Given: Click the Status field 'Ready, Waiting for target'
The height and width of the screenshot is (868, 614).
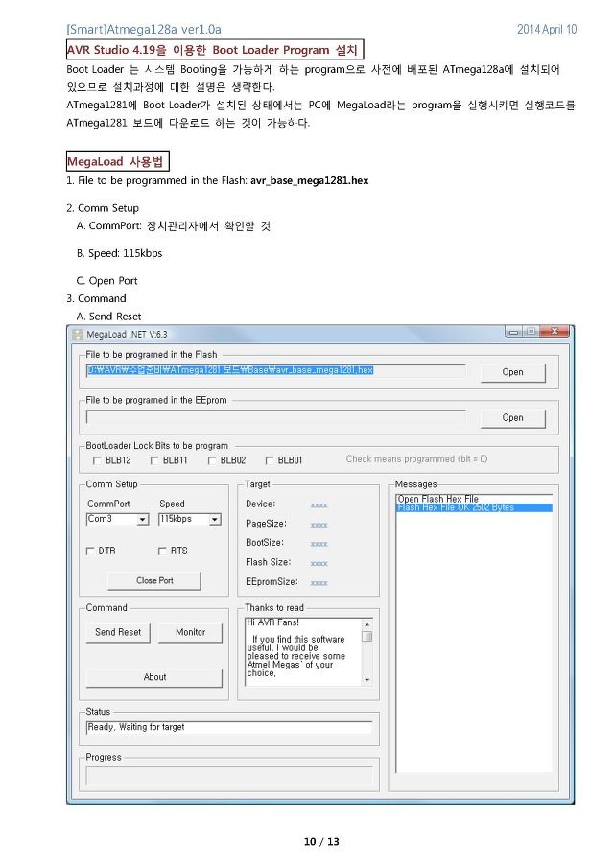Looking at the screenshot, I should [x=229, y=727].
